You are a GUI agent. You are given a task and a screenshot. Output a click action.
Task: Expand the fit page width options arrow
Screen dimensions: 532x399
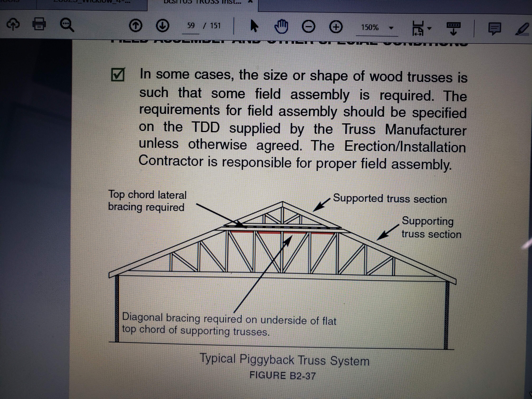[x=429, y=28]
